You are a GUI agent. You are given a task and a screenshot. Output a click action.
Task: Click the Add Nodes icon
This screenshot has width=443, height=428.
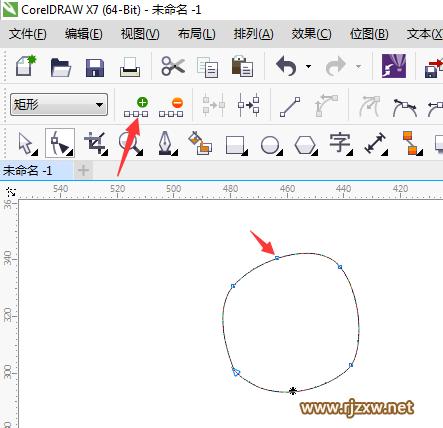136,107
